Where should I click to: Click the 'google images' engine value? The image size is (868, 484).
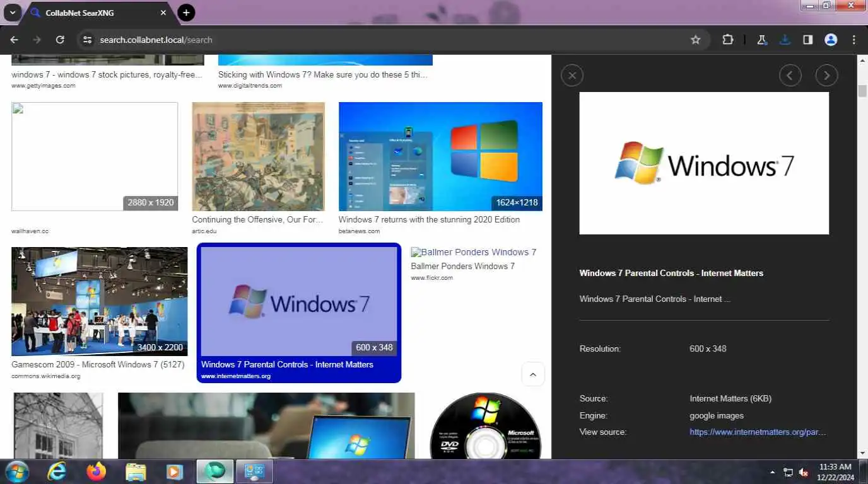click(x=717, y=415)
